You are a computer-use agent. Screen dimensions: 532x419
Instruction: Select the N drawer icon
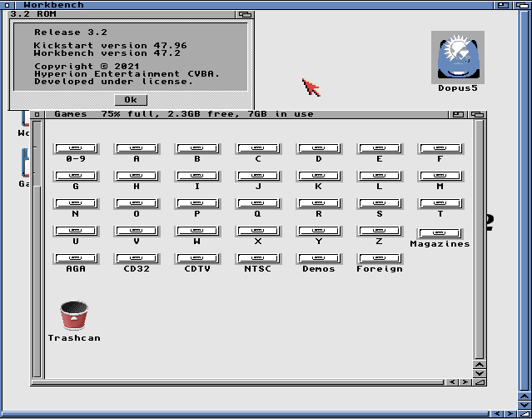coord(76,203)
